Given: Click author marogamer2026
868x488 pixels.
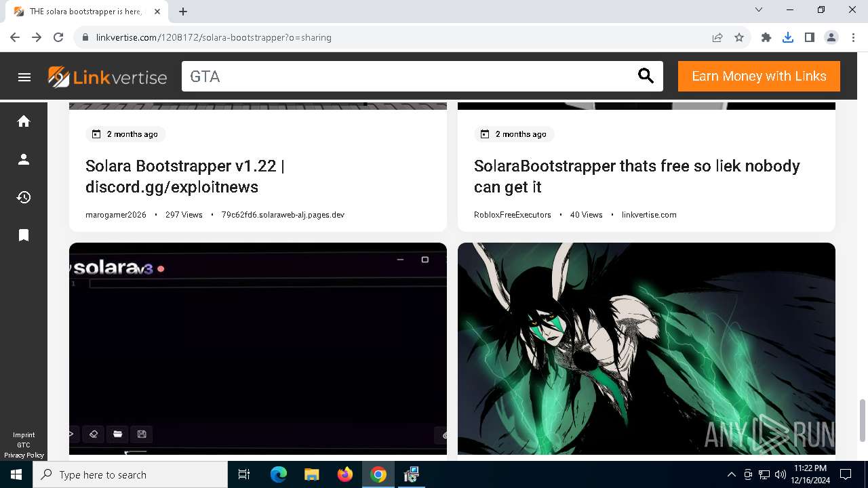Looking at the screenshot, I should (116, 215).
